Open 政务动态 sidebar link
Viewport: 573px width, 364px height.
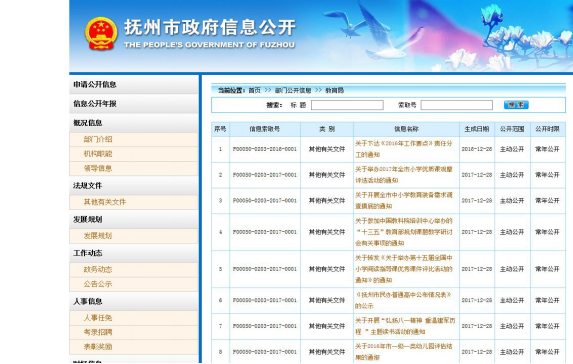pos(98,269)
